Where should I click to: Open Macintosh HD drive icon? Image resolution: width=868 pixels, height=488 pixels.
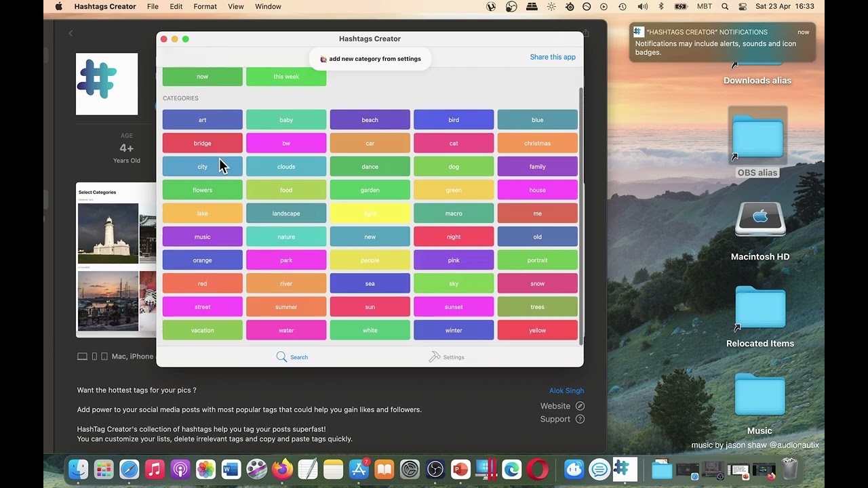[x=760, y=230]
